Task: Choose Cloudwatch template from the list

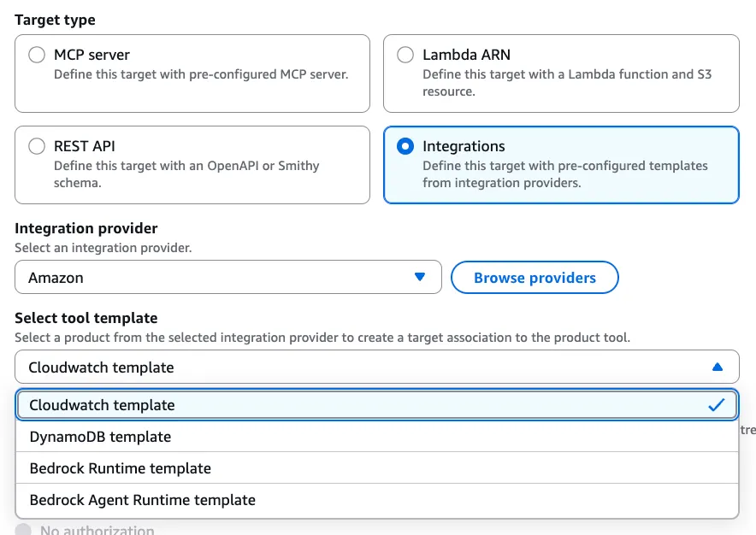Action: 103,405
